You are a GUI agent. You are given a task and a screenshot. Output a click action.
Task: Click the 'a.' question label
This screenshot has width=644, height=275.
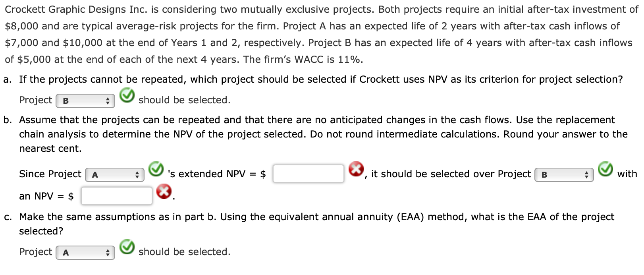point(8,79)
